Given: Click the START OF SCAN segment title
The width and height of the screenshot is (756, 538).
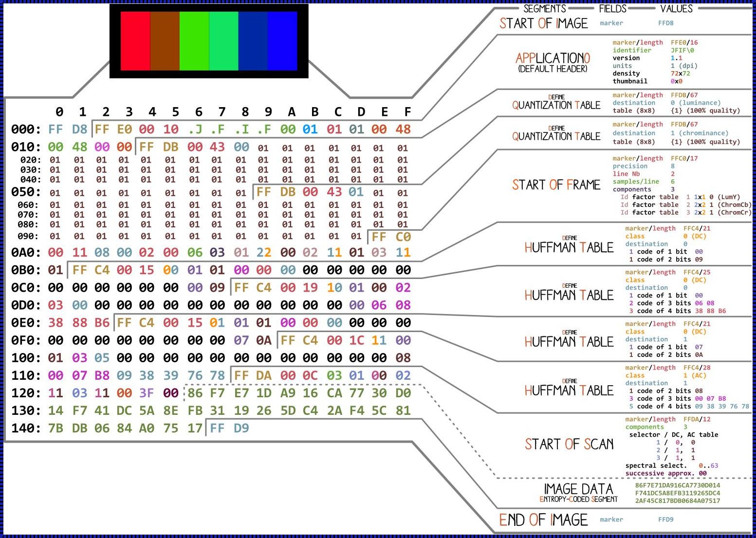Looking at the screenshot, I should (569, 444).
